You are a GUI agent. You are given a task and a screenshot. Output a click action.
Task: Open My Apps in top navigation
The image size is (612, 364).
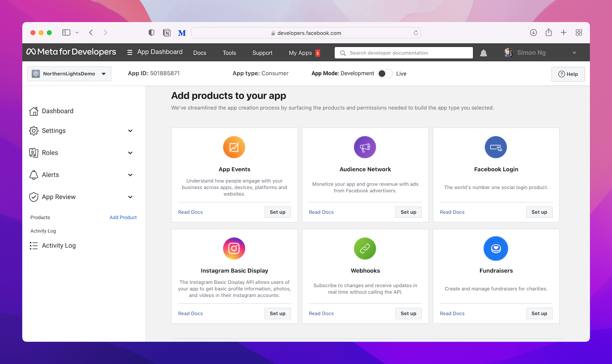pyautogui.click(x=300, y=53)
